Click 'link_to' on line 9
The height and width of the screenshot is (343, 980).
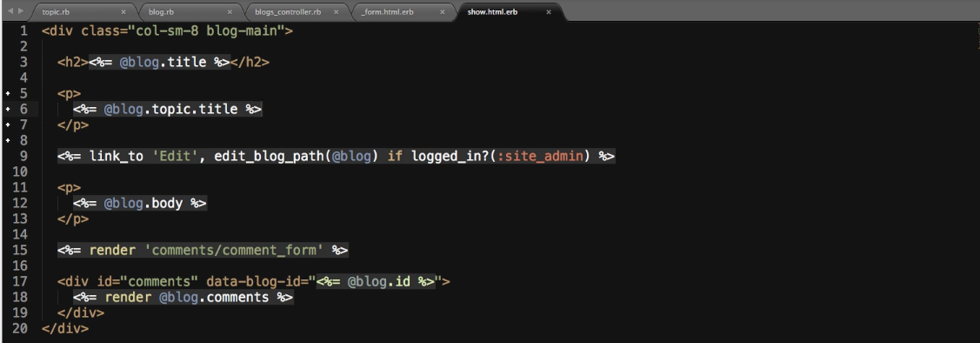(117, 156)
